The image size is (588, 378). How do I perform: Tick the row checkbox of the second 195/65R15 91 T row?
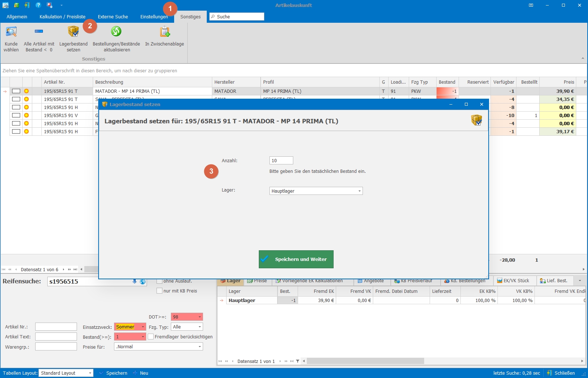pyautogui.click(x=16, y=99)
